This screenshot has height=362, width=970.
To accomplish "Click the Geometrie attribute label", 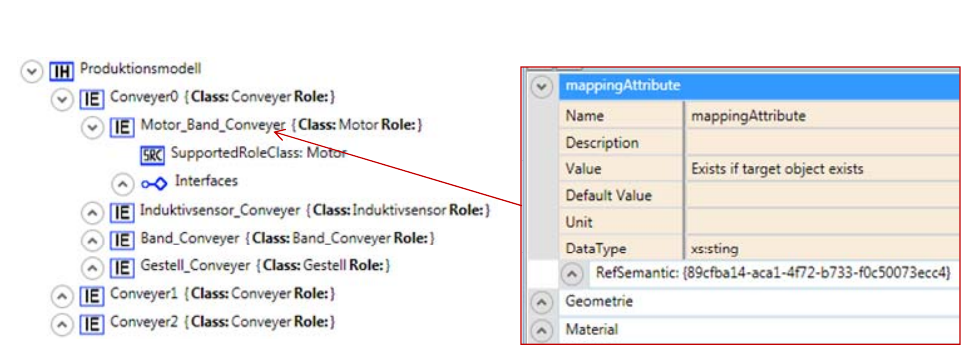I will point(599,301).
